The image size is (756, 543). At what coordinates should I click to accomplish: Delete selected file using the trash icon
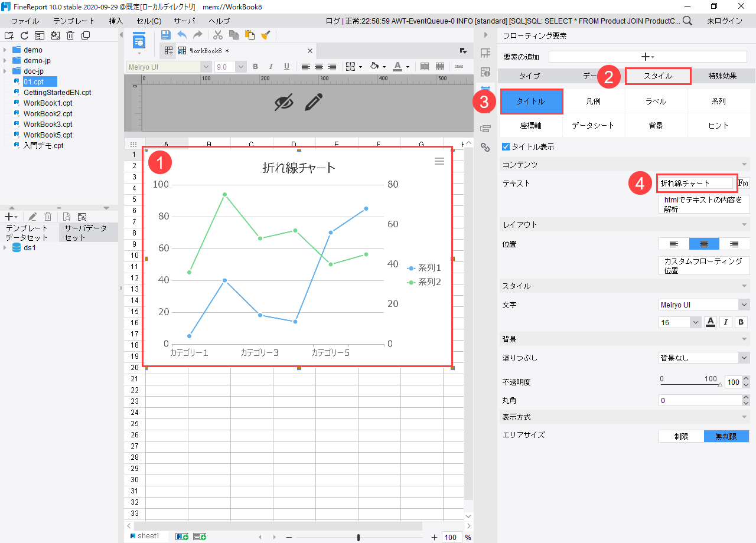coord(70,35)
